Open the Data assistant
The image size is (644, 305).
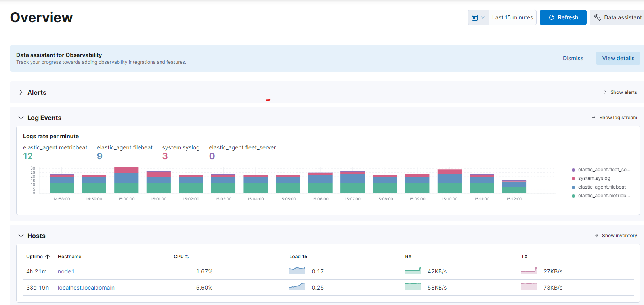(x=617, y=17)
